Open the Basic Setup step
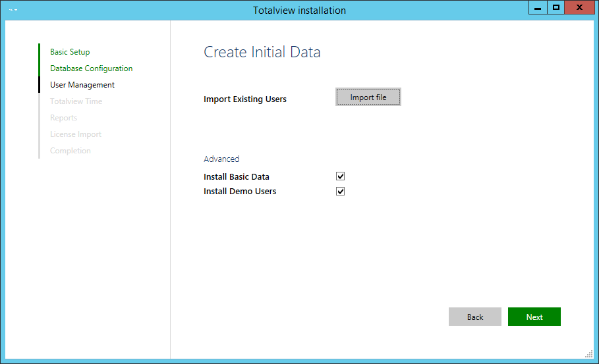Image resolution: width=599 pixels, height=364 pixels. tap(70, 52)
